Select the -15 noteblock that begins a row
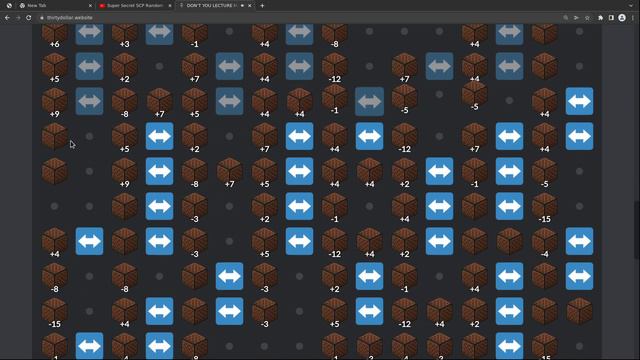Image resolution: width=640 pixels, height=360 pixels. pos(55,313)
